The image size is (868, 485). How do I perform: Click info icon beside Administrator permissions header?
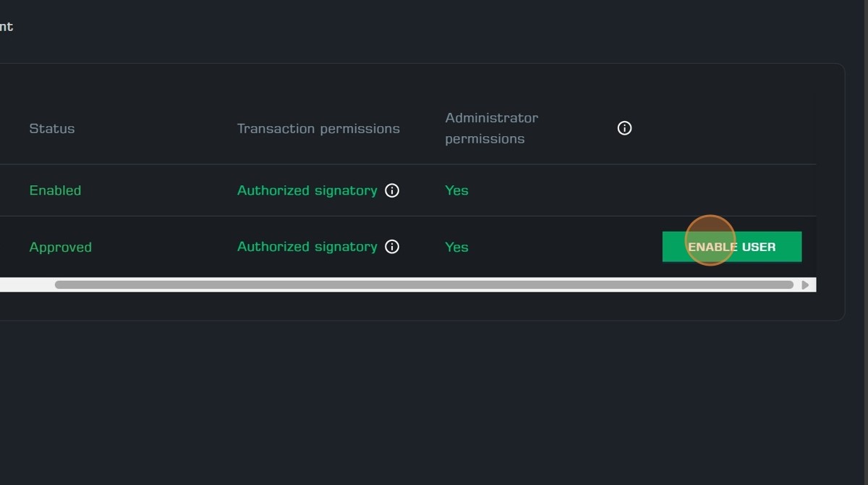624,128
